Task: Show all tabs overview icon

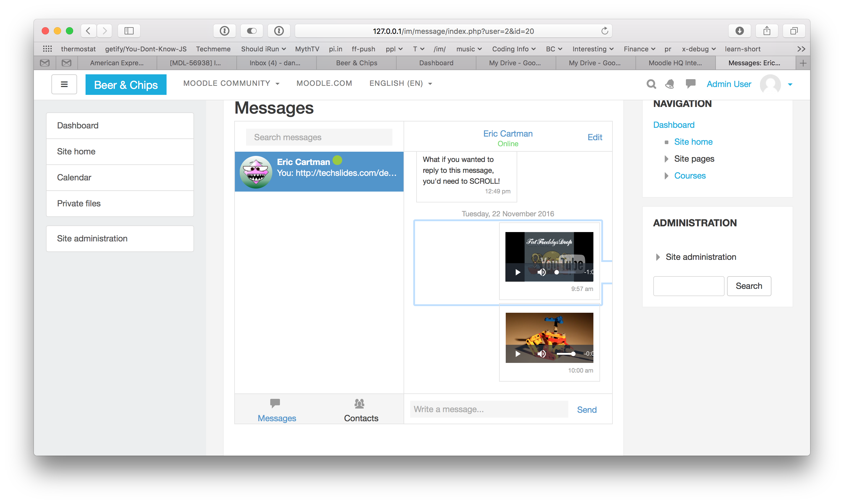Action: (x=794, y=31)
